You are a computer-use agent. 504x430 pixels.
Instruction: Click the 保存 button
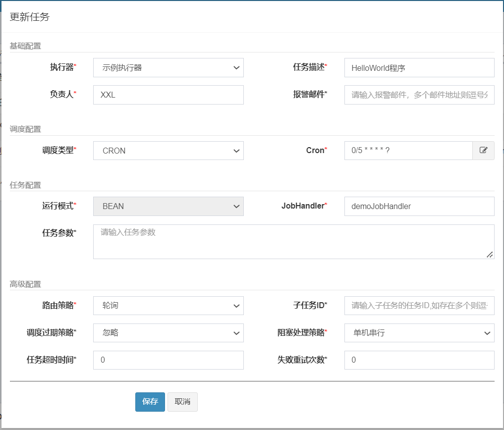(150, 402)
